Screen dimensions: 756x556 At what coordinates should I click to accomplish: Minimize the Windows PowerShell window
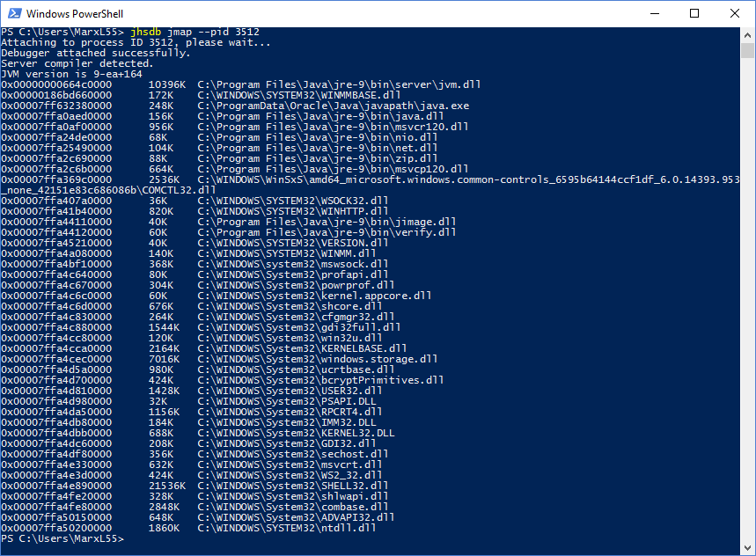click(654, 13)
